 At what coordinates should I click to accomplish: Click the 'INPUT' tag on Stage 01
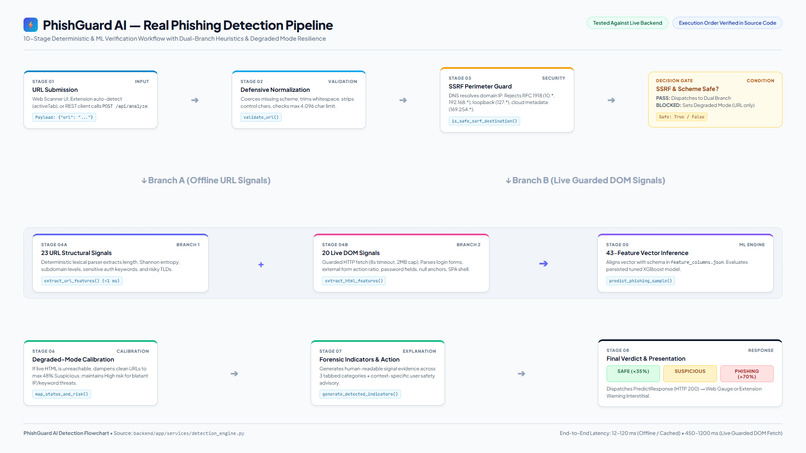pyautogui.click(x=142, y=81)
